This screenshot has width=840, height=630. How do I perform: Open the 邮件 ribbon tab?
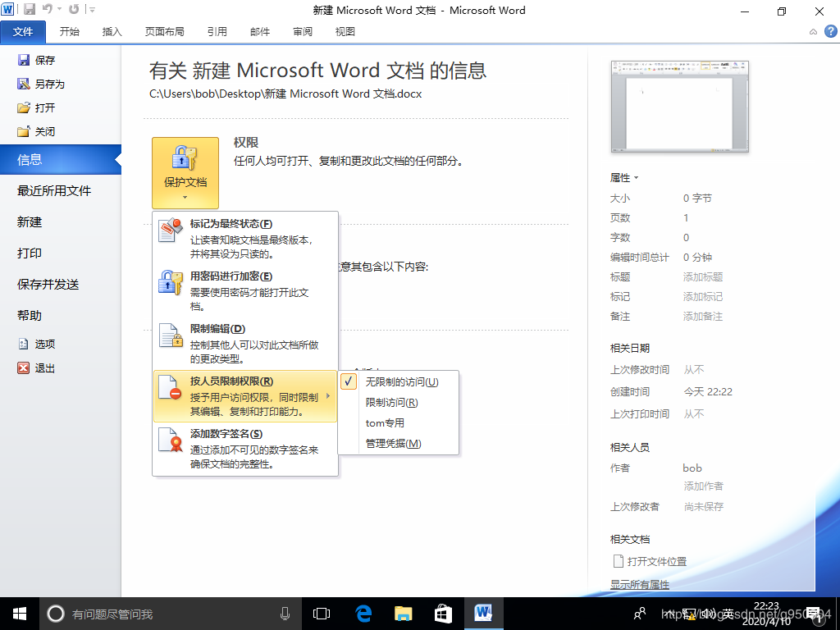point(260,32)
